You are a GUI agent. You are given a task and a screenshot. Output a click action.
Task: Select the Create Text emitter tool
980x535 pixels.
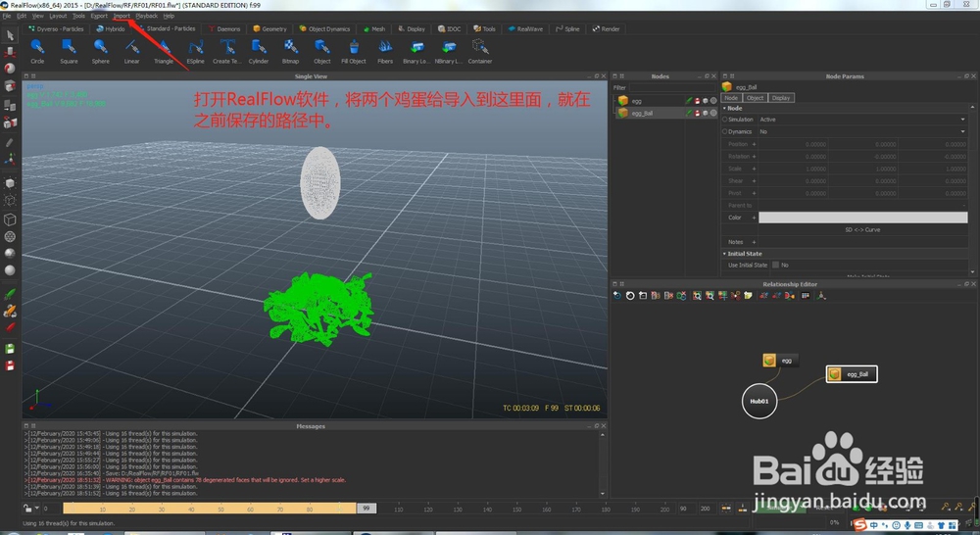(x=227, y=51)
